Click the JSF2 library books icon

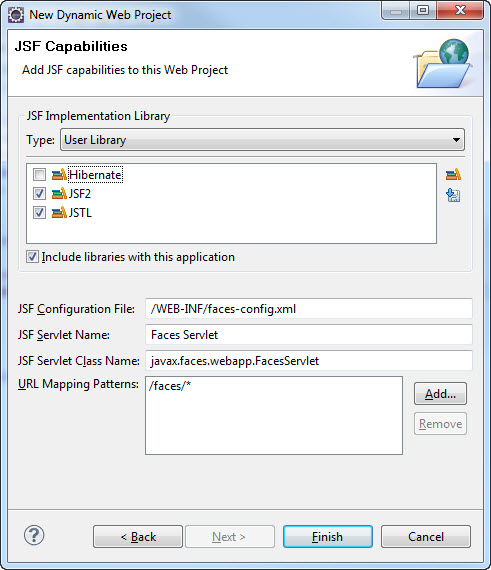pyautogui.click(x=59, y=193)
